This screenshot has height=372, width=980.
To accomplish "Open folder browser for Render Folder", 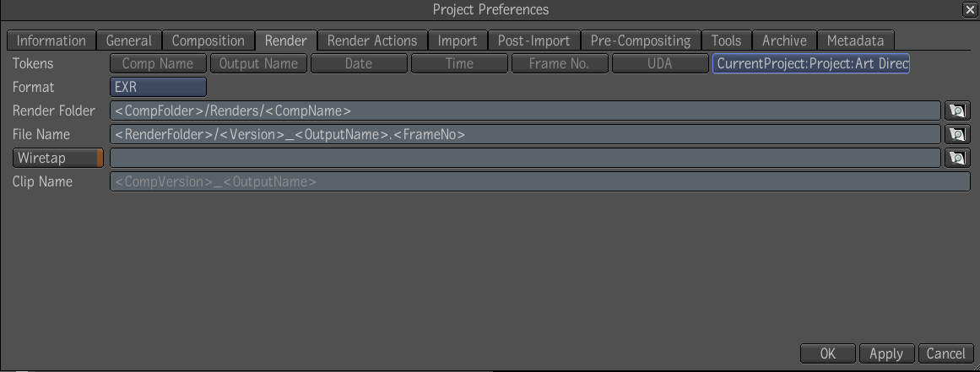I will 957,111.
